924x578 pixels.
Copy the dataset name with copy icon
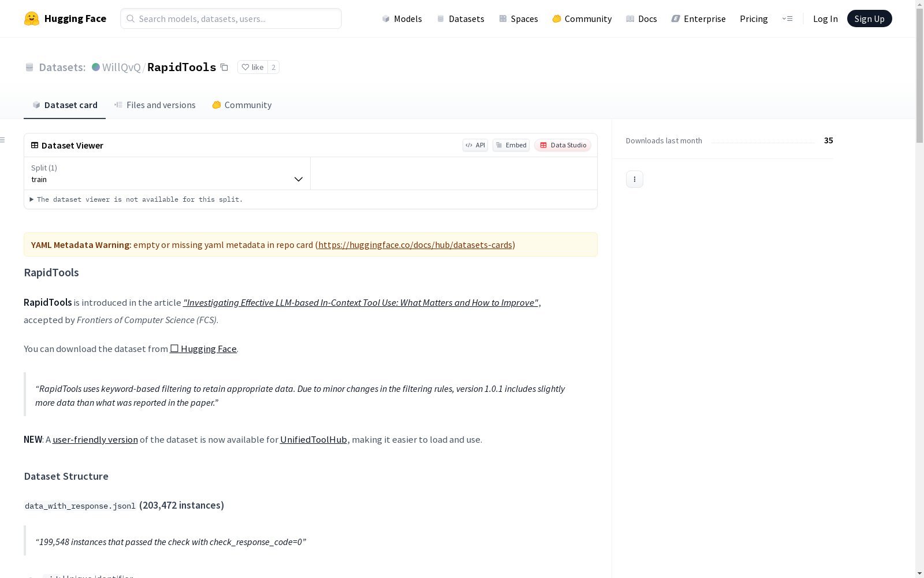pyautogui.click(x=224, y=67)
